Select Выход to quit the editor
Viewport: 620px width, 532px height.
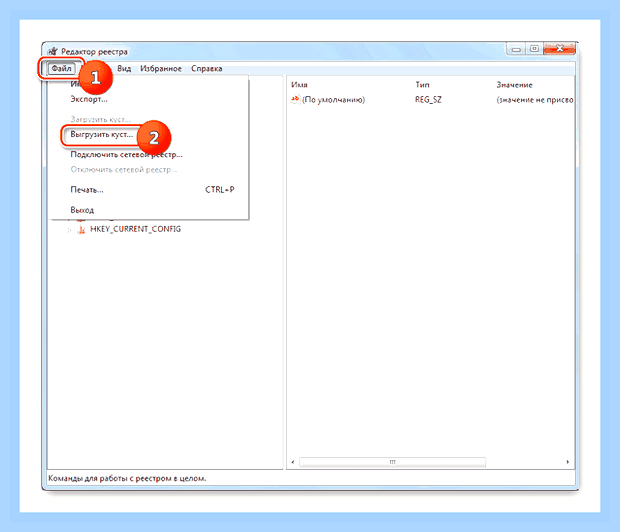pos(82,210)
